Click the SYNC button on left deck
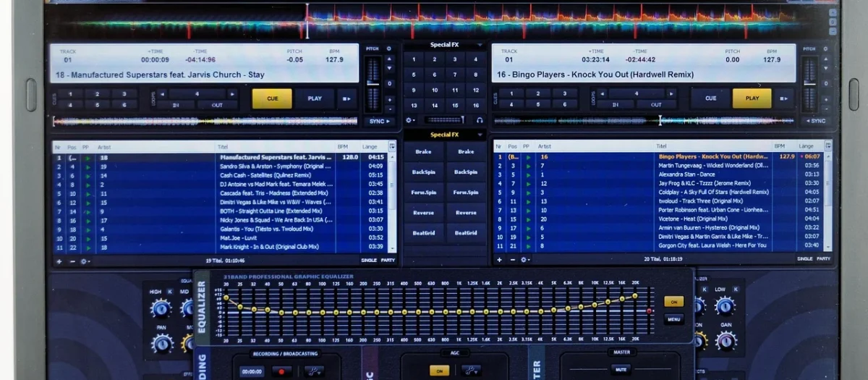Image resolution: width=868 pixels, height=380 pixels. point(379,121)
